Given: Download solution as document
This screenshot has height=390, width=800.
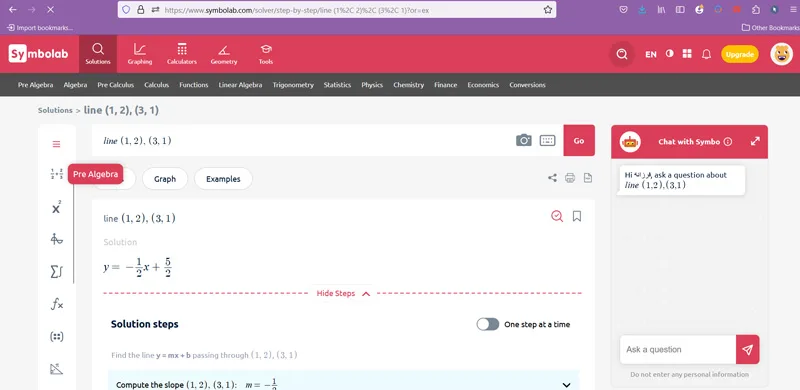Looking at the screenshot, I should (588, 178).
